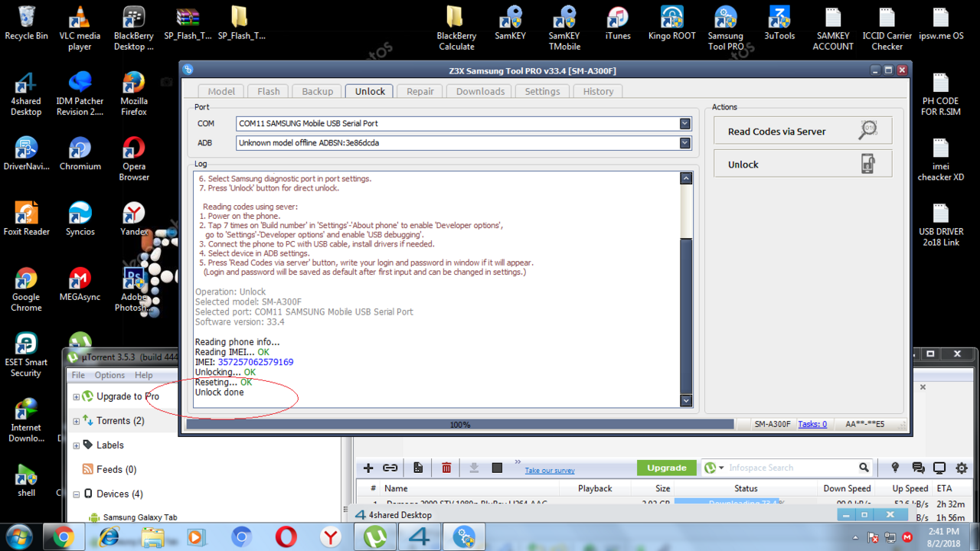Open Opera from the taskbar

(x=286, y=536)
